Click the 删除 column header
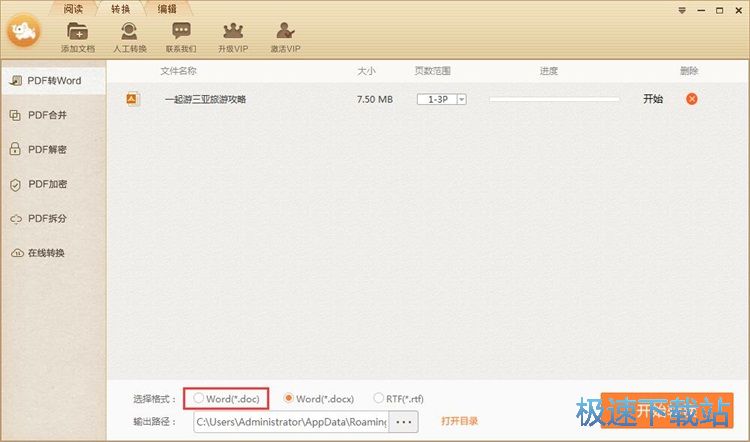The image size is (750, 442). coord(689,71)
